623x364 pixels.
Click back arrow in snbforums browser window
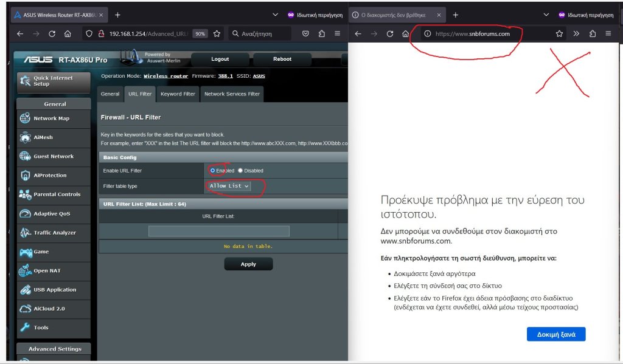click(358, 34)
